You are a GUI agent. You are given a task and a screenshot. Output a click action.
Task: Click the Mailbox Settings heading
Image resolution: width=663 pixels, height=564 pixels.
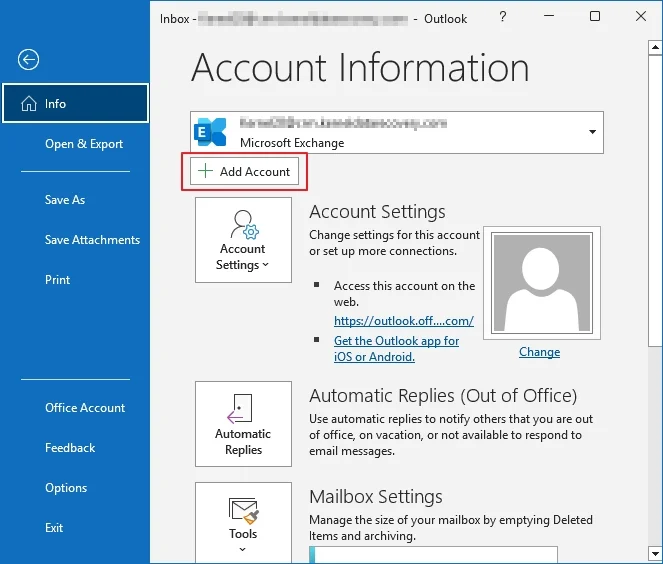(376, 496)
